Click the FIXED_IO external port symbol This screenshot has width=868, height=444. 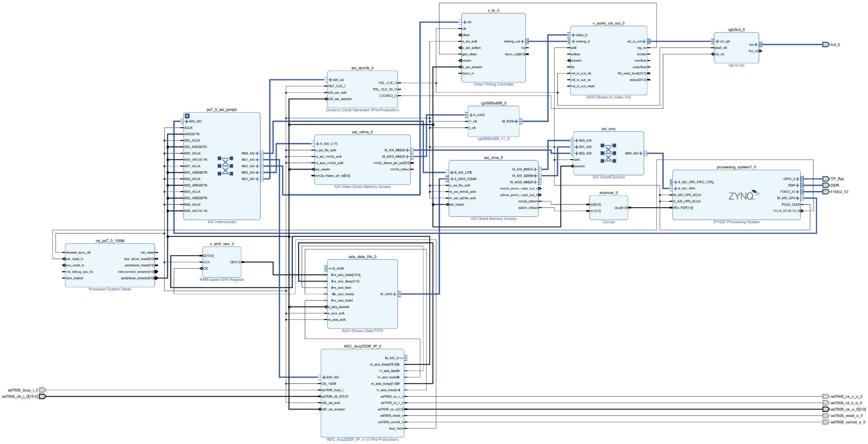click(826, 192)
